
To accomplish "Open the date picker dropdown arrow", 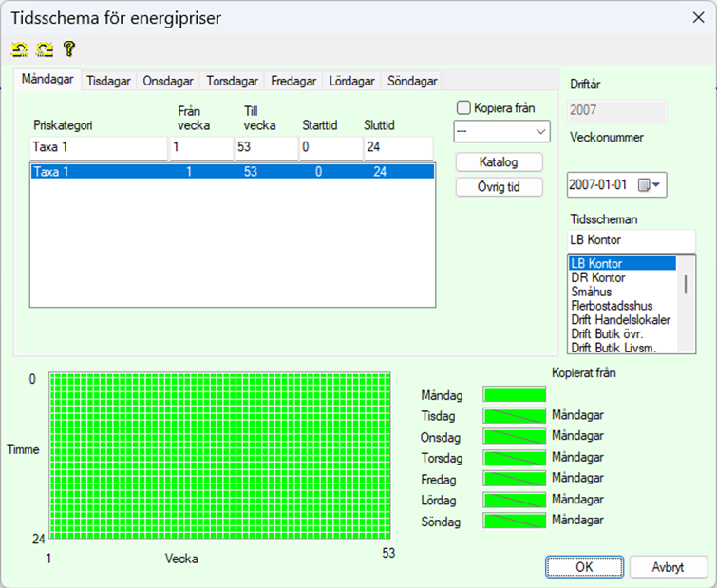I will coord(659,185).
